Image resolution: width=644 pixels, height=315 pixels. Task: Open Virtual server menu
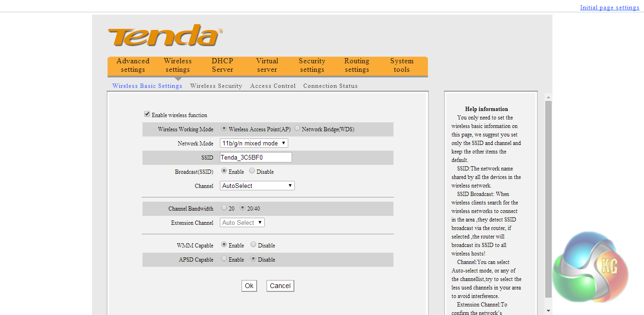coord(267,65)
